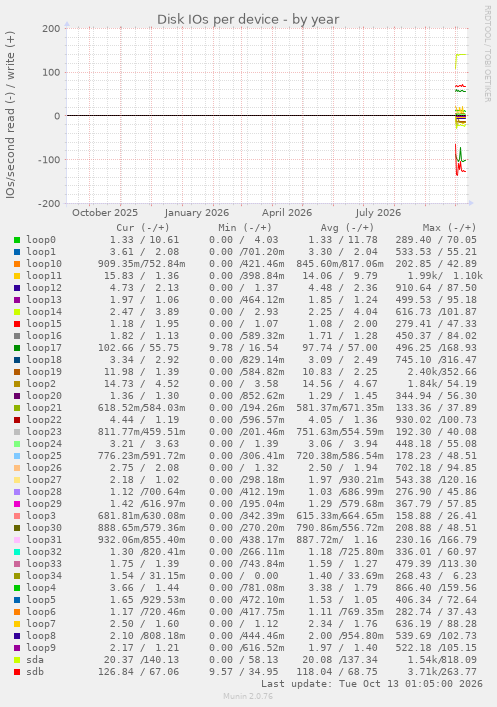This screenshot has width=497, height=707.
Task: Click sdb max value 3.71k/263.77
Action: pos(442,671)
